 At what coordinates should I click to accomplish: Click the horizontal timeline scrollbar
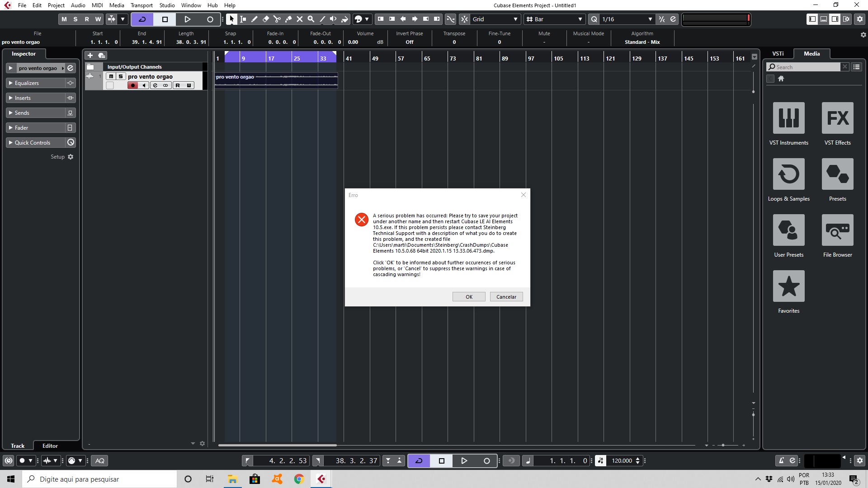coord(278,445)
